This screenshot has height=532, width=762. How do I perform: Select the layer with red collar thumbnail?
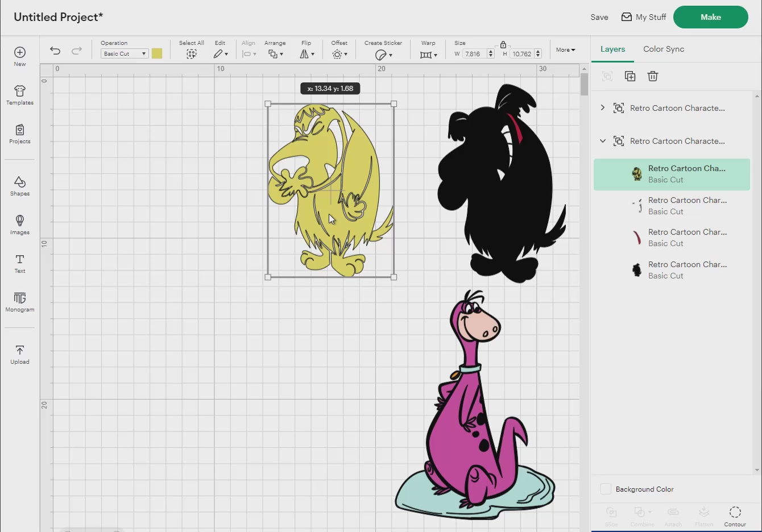[672, 238]
